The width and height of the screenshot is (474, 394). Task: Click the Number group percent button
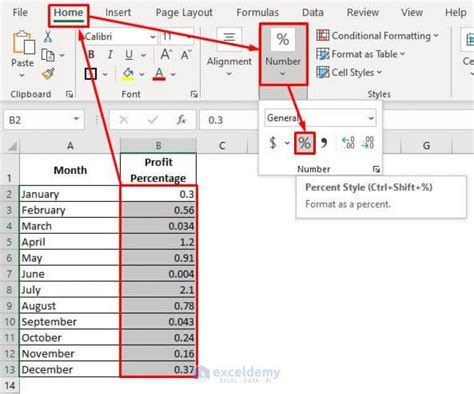(283, 53)
